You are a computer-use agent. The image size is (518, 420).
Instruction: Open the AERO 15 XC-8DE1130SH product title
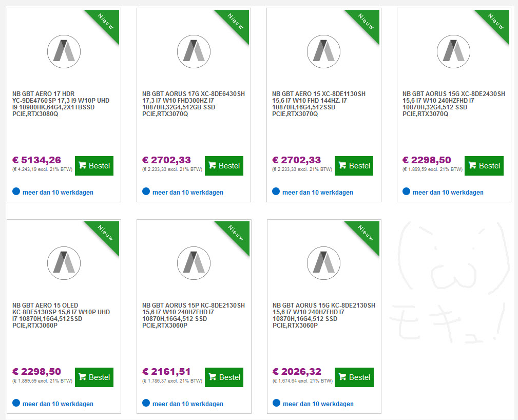pyautogui.click(x=319, y=104)
